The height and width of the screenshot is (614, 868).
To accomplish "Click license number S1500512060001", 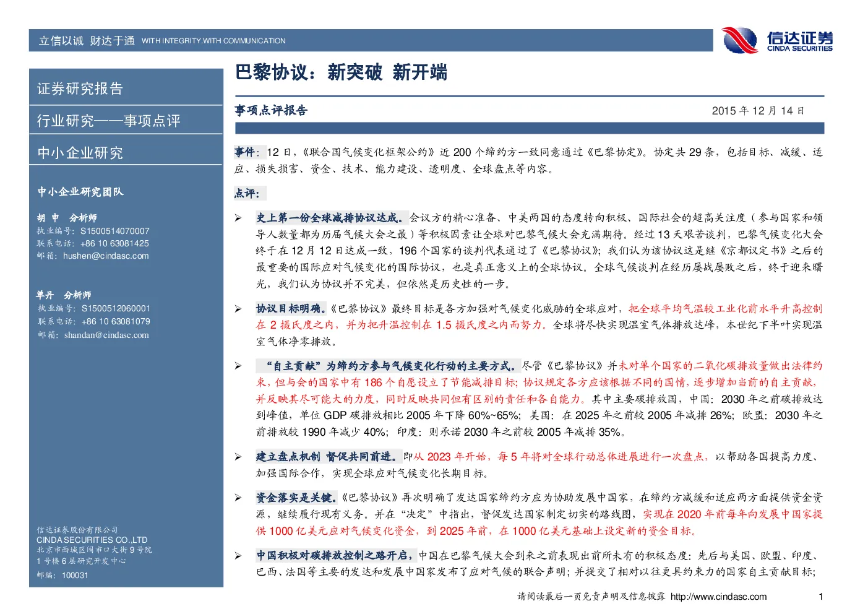I will point(116,308).
